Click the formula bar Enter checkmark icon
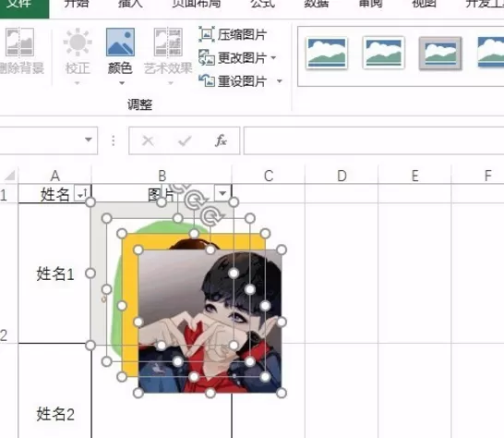The width and height of the screenshot is (504, 438). click(x=185, y=140)
